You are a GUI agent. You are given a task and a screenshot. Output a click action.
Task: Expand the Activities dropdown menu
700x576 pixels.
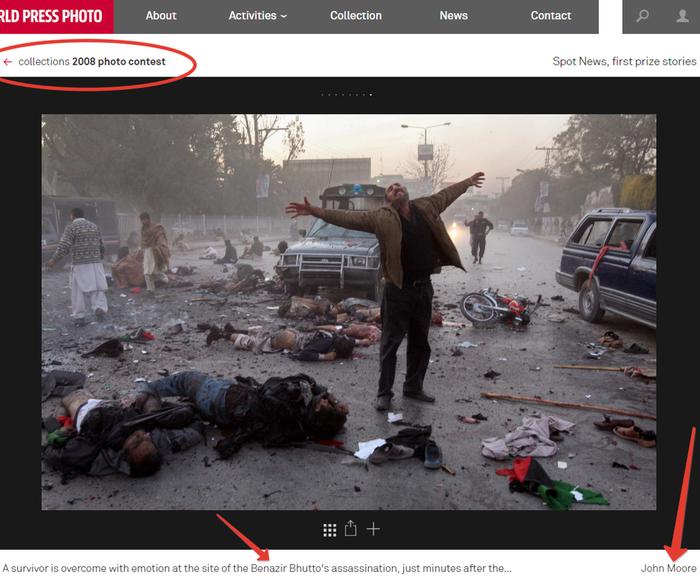(x=257, y=16)
